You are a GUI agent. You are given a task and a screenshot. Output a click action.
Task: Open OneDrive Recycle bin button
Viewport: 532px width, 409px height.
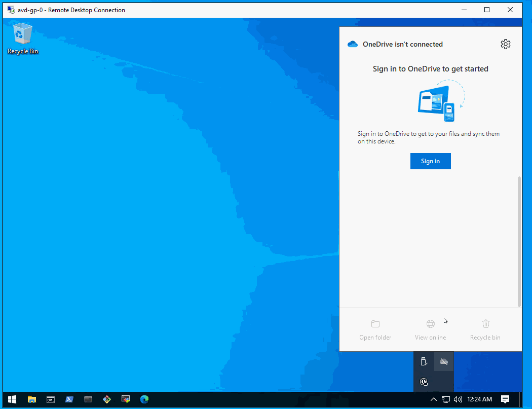pos(485,330)
